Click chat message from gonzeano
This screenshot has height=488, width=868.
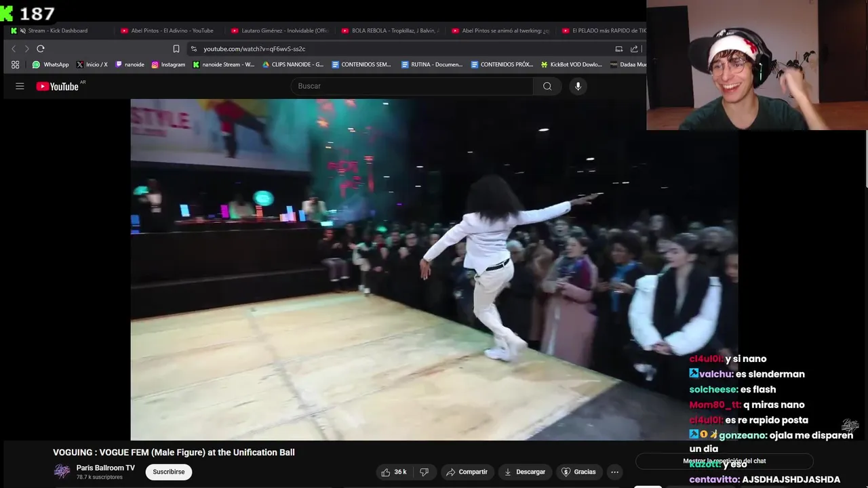coord(771,441)
